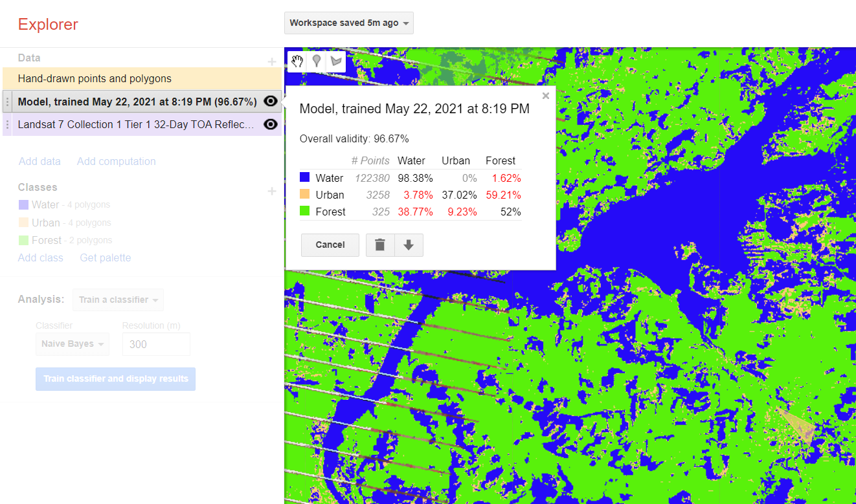This screenshot has height=504, width=856.
Task: Select the polygon drawing tool
Action: click(336, 61)
